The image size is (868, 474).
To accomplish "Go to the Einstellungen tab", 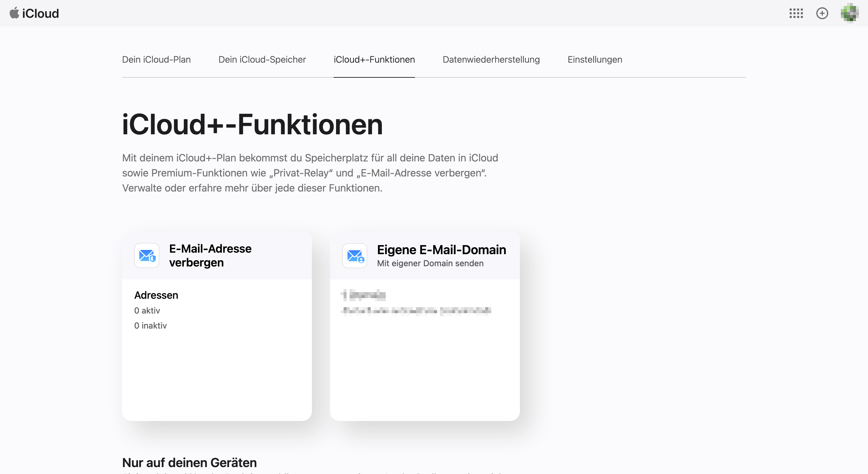I will click(x=595, y=60).
